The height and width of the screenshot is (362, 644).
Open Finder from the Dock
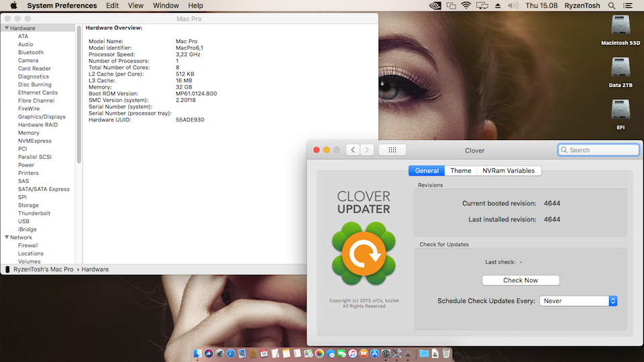[197, 353]
